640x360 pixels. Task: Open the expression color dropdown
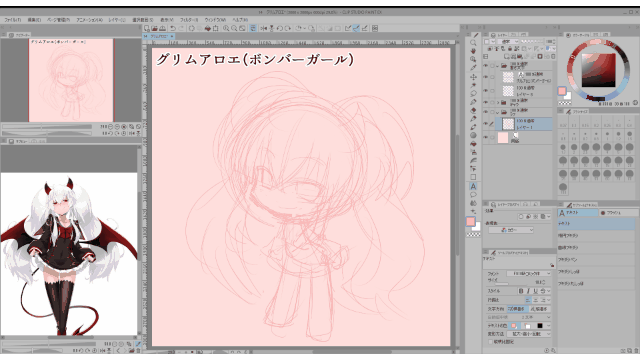[x=511, y=230]
